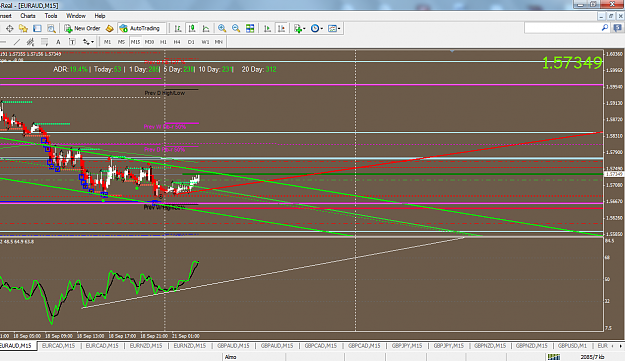The height and width of the screenshot is (361, 625).
Task: Click the search magnifier icon
Action: (605, 28)
